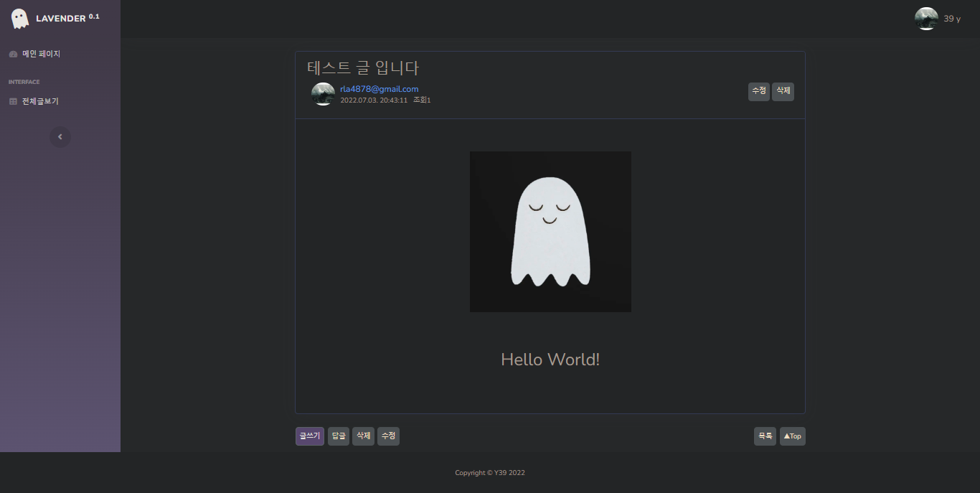Click the 조회1 view count
Viewport: 980px width, 493px height.
[x=422, y=100]
